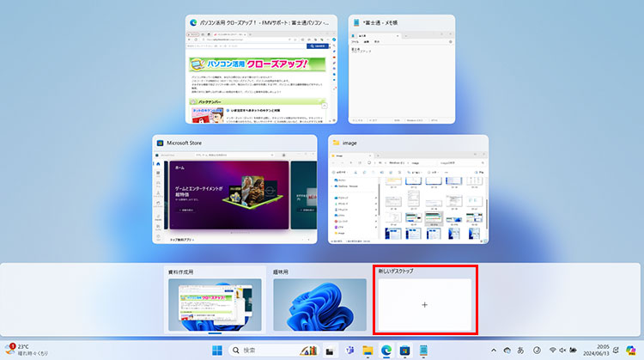The height and width of the screenshot is (360, 644).
Task: Click the "Microsoft Store" title text
Action: click(x=184, y=143)
